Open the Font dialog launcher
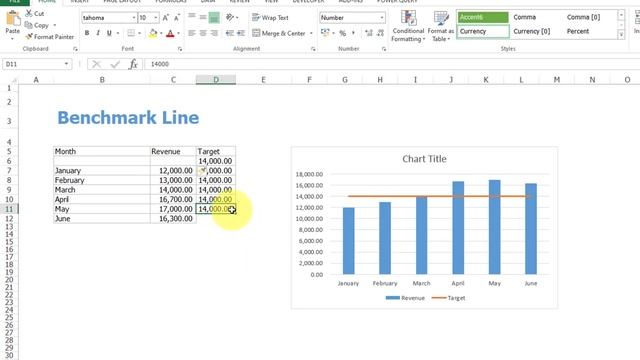 click(180, 49)
